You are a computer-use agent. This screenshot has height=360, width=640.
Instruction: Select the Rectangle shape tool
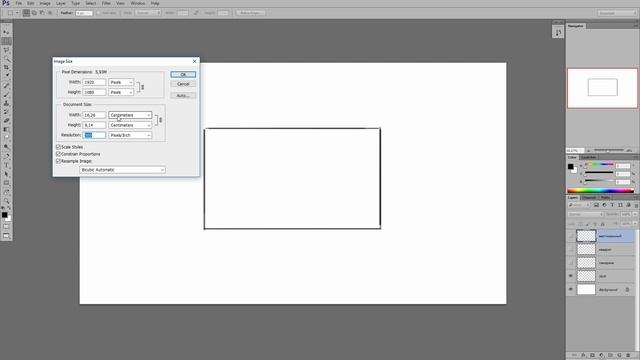[6, 183]
